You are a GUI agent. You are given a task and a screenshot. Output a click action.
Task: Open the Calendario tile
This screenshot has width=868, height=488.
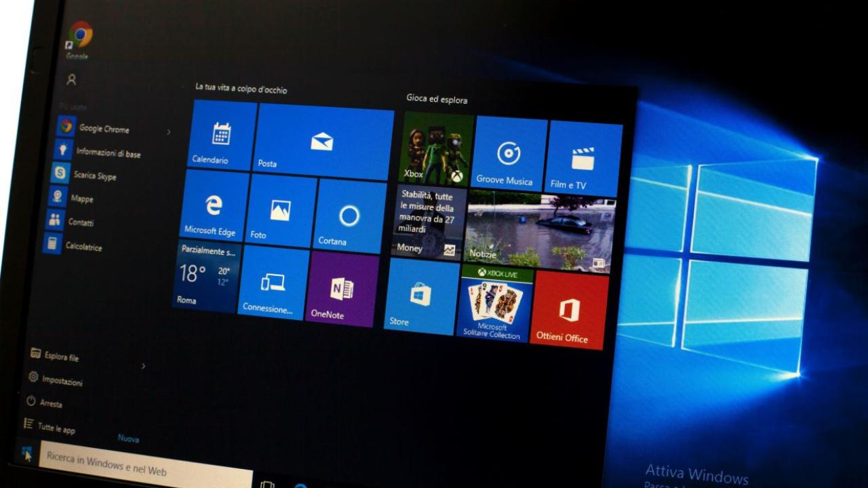point(222,135)
